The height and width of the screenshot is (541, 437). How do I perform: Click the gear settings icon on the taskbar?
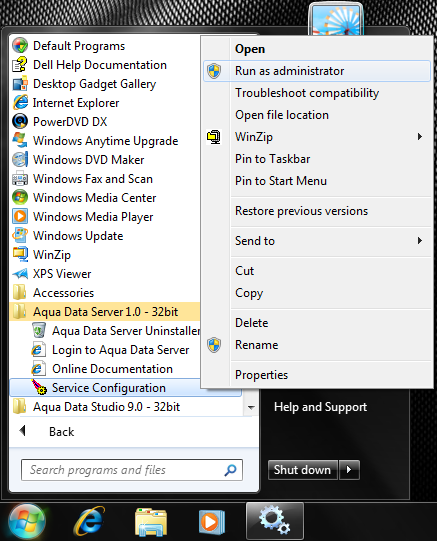pos(275,521)
